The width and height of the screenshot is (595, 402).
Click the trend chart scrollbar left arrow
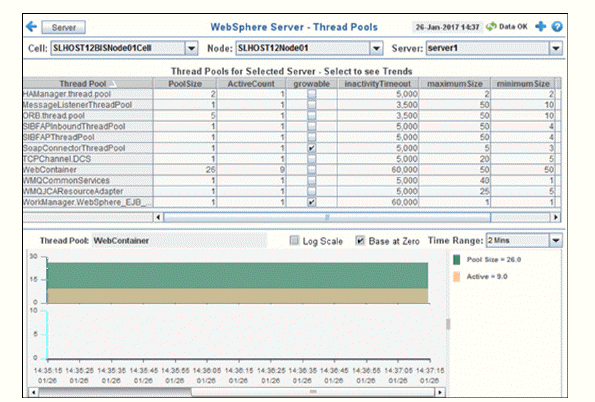point(33,392)
